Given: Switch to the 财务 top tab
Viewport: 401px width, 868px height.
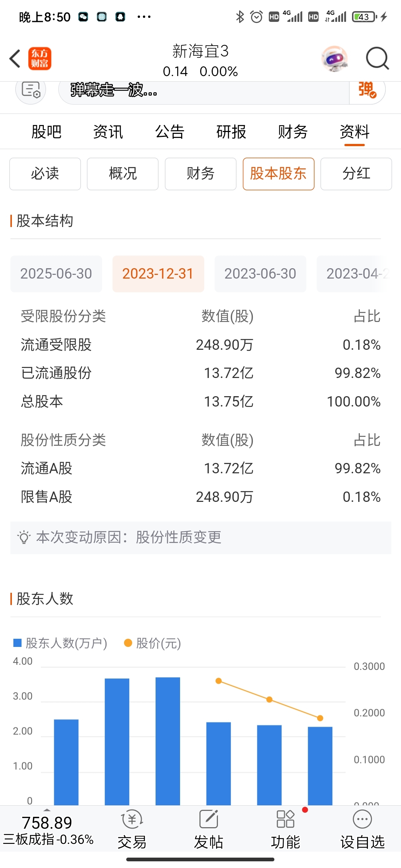Looking at the screenshot, I should (x=293, y=132).
